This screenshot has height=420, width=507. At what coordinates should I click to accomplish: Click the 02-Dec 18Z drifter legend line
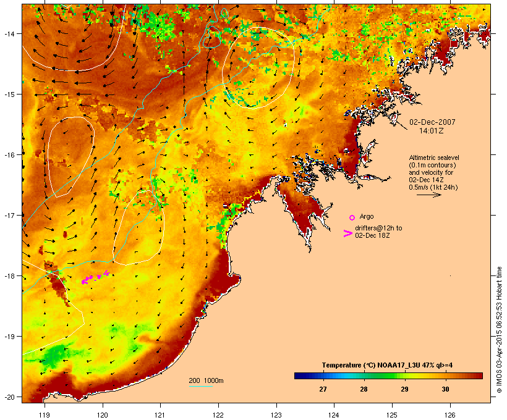(x=372, y=235)
